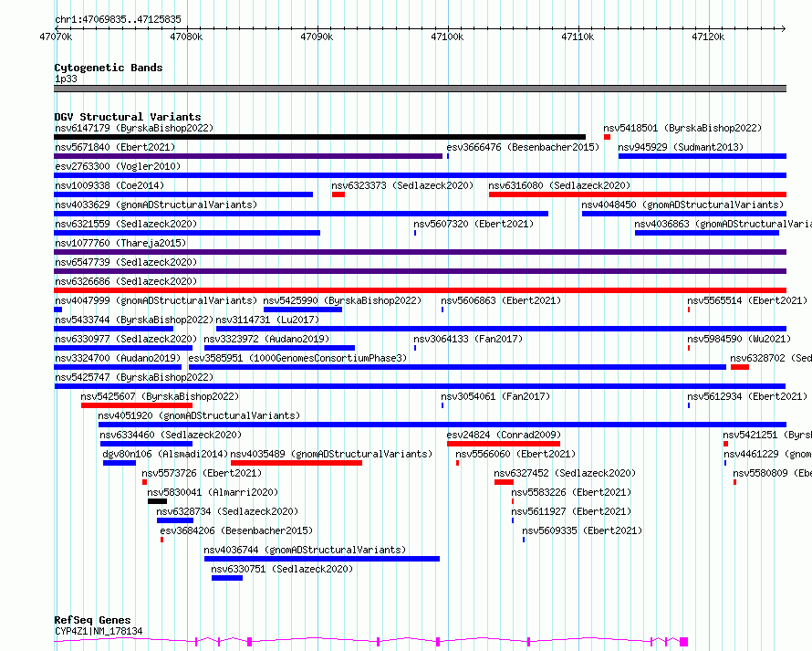The width and height of the screenshot is (812, 651).
Task: Click the small red nsv6323373 bar
Action: (x=338, y=194)
